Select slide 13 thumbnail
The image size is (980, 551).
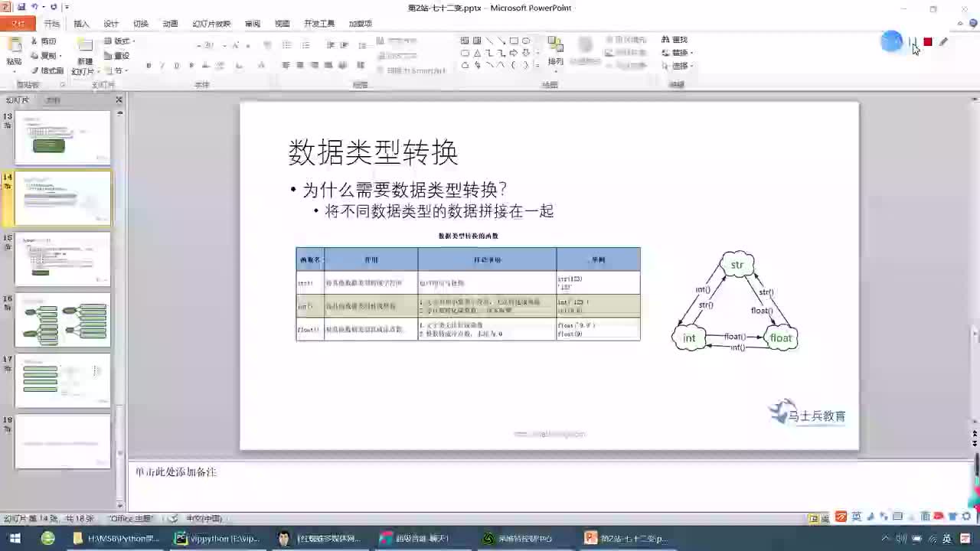[x=63, y=138]
